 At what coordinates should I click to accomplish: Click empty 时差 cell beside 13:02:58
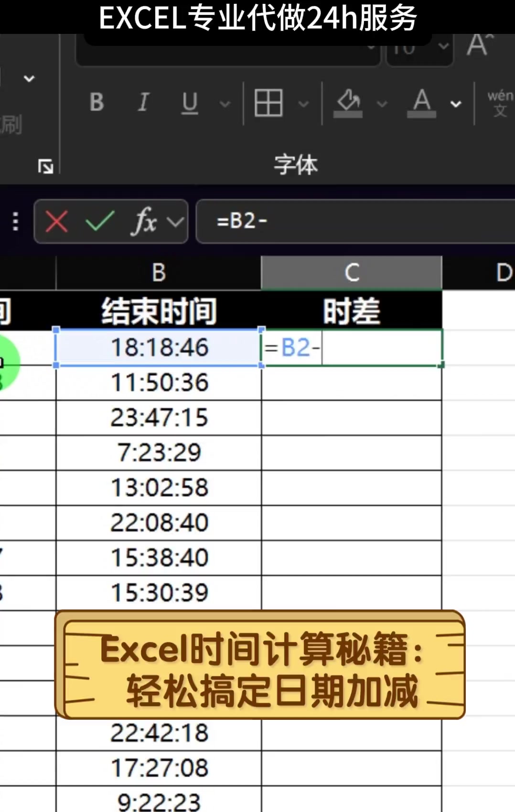[352, 488]
